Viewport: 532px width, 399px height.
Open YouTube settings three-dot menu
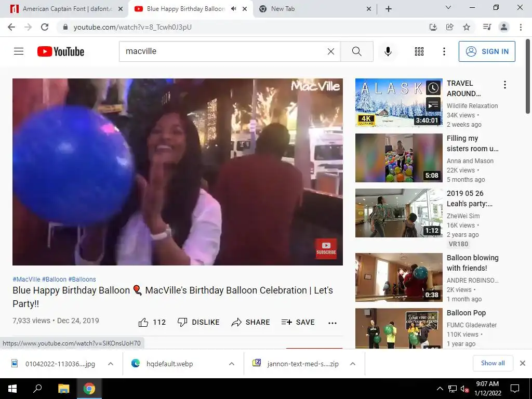(x=444, y=51)
